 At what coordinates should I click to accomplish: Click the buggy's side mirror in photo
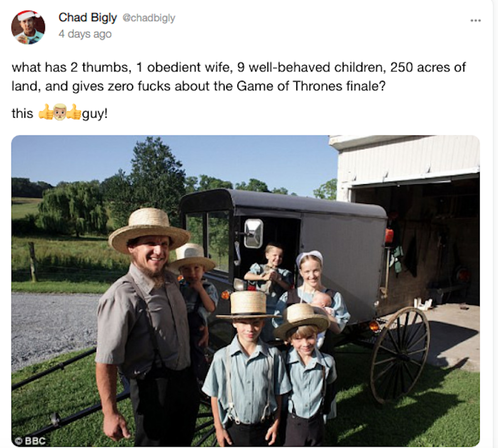[x=254, y=233]
